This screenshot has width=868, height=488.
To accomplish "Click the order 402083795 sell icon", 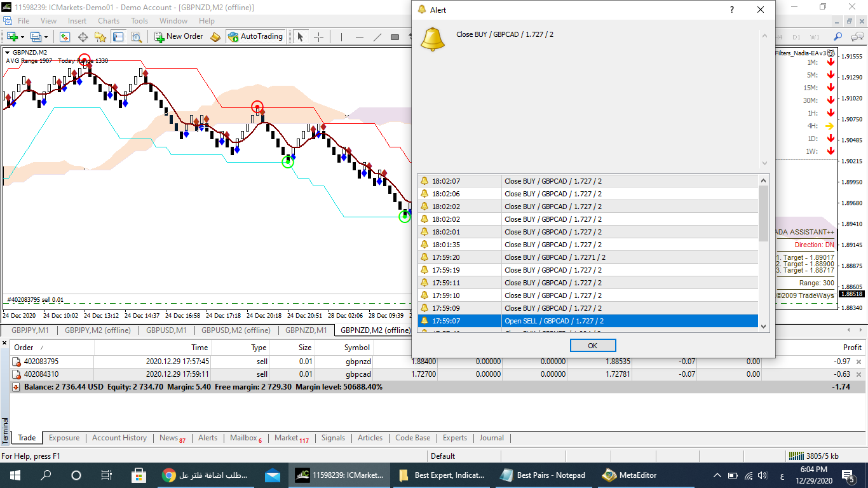I will (x=17, y=362).
